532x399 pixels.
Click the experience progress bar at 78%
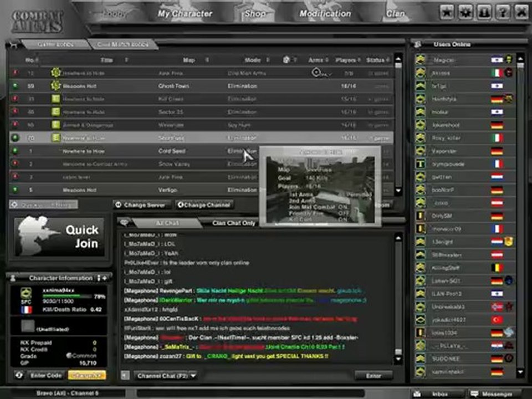[68, 296]
